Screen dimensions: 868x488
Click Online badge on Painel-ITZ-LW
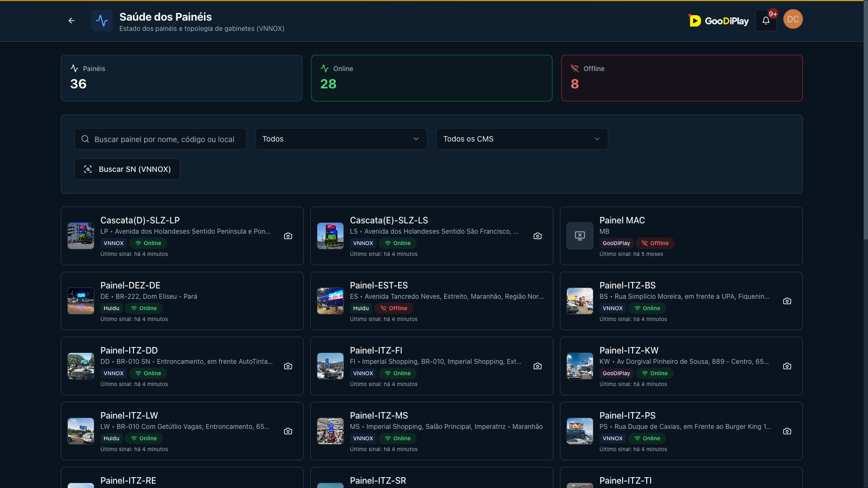tap(144, 438)
